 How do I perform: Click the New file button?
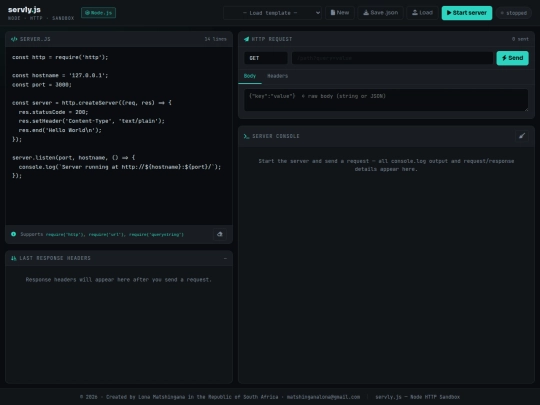coord(340,13)
